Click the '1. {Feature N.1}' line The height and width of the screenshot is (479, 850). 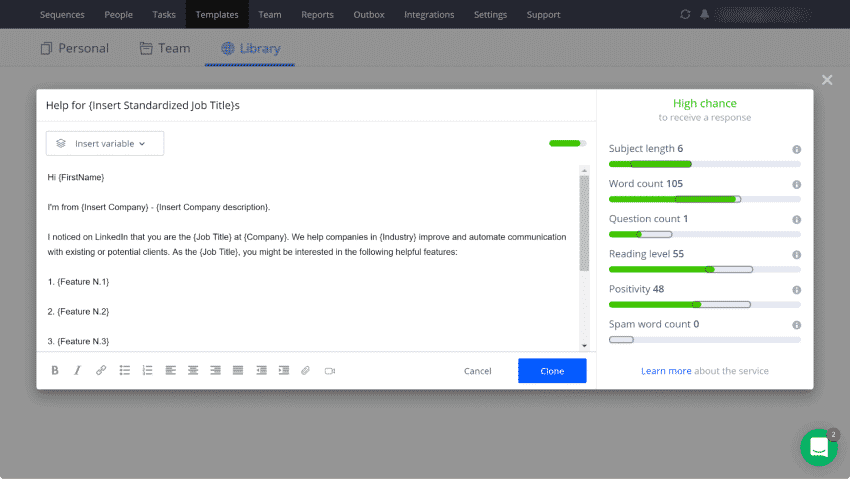tap(79, 282)
